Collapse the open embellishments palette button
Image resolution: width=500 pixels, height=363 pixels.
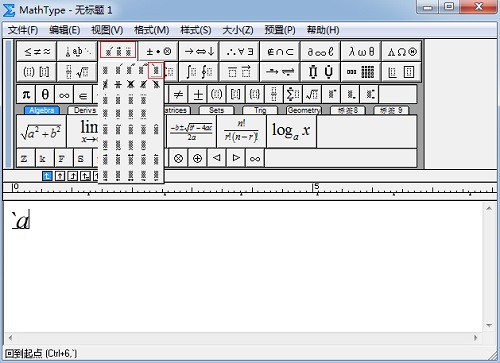point(118,51)
